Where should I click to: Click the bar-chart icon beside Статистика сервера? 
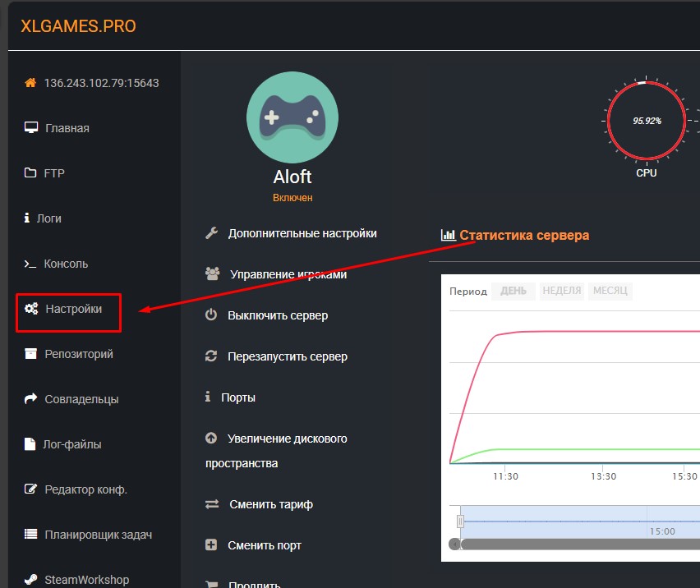[449, 234]
